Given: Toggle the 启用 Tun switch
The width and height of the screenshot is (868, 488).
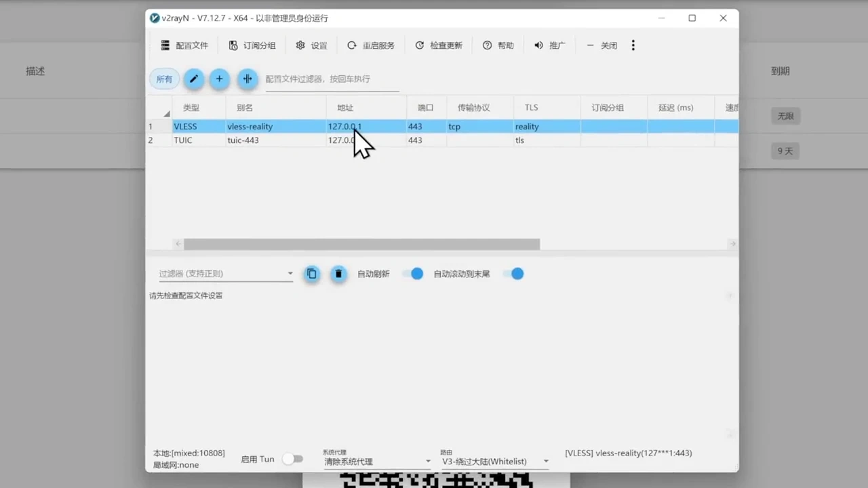Looking at the screenshot, I should coord(292,459).
